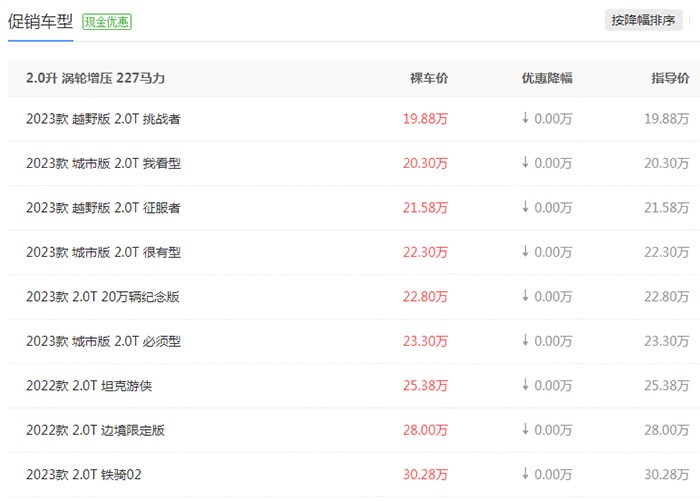Screen dimensions: 700x501
Task: Click the red 19.88万 naked price
Action: [x=425, y=119]
